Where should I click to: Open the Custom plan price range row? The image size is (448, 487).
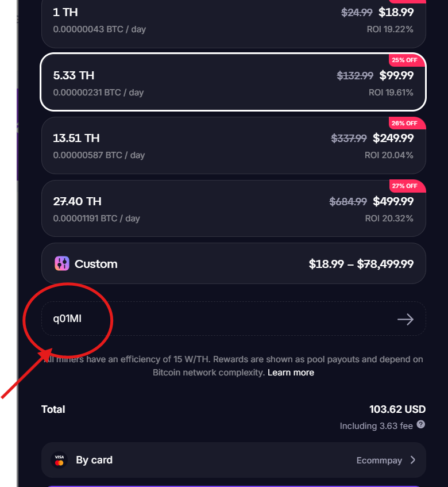pyautogui.click(x=233, y=263)
